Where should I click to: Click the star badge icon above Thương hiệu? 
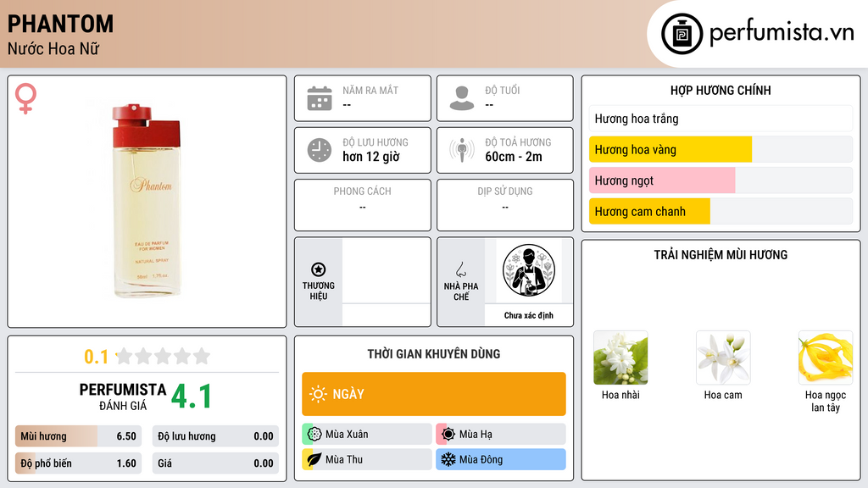pos(319,269)
